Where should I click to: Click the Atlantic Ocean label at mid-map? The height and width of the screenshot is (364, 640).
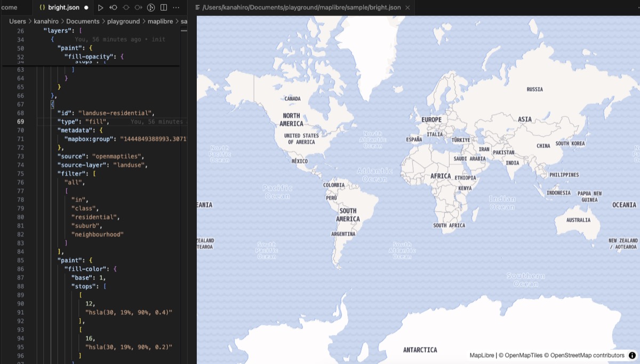375,175
